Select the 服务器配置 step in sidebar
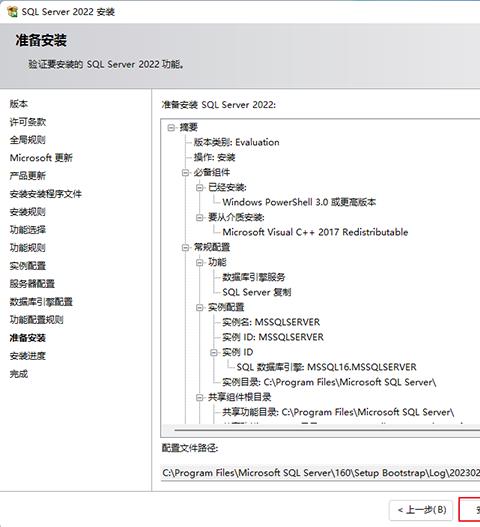480x527 pixels. coord(32,284)
